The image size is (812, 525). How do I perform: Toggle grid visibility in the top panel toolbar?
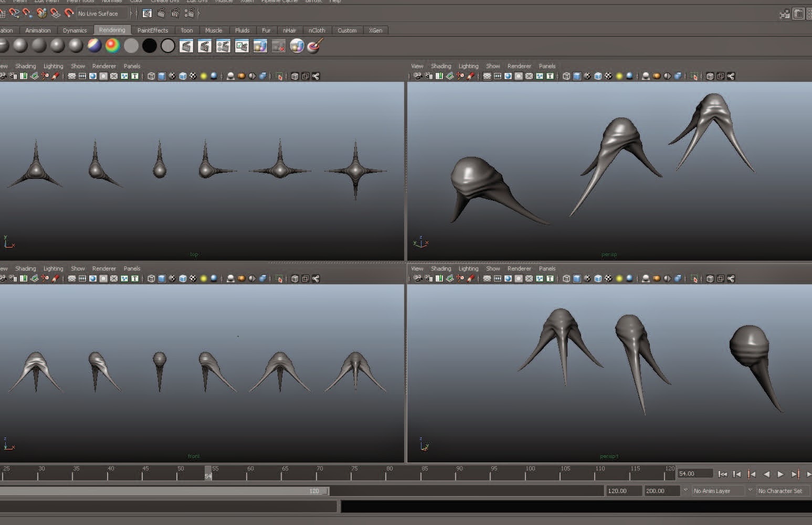tap(72, 76)
